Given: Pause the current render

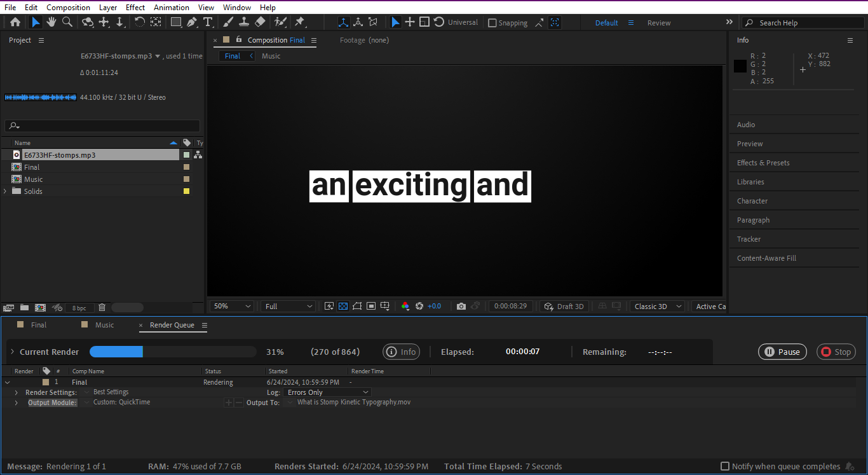Looking at the screenshot, I should 782,352.
